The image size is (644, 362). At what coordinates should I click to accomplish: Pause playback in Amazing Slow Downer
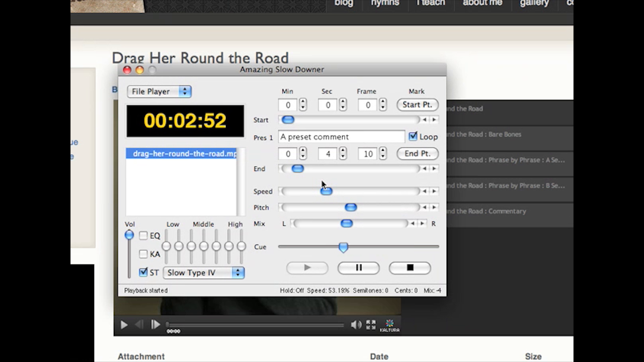(x=358, y=268)
